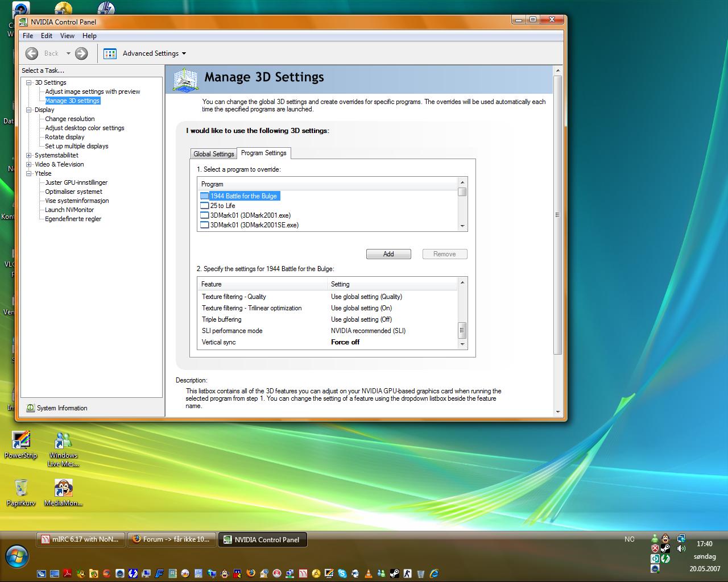Select Launch NVMonitor task
This screenshot has width=728, height=582.
click(69, 210)
